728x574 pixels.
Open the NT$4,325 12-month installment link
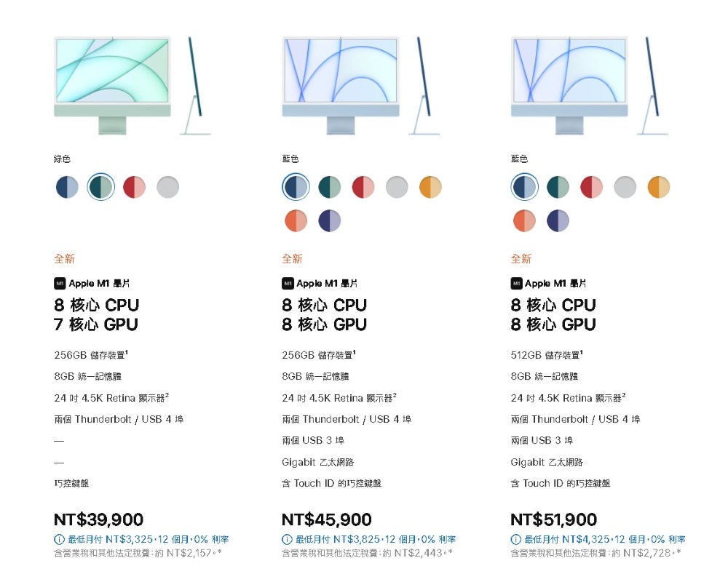coord(604,540)
